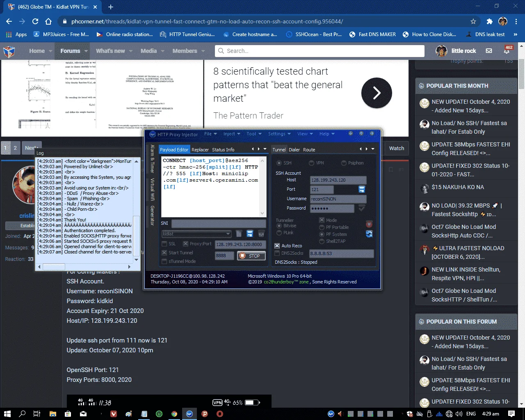Click the Watch thread button
Image resolution: width=525 pixels, height=420 pixels.
click(397, 148)
